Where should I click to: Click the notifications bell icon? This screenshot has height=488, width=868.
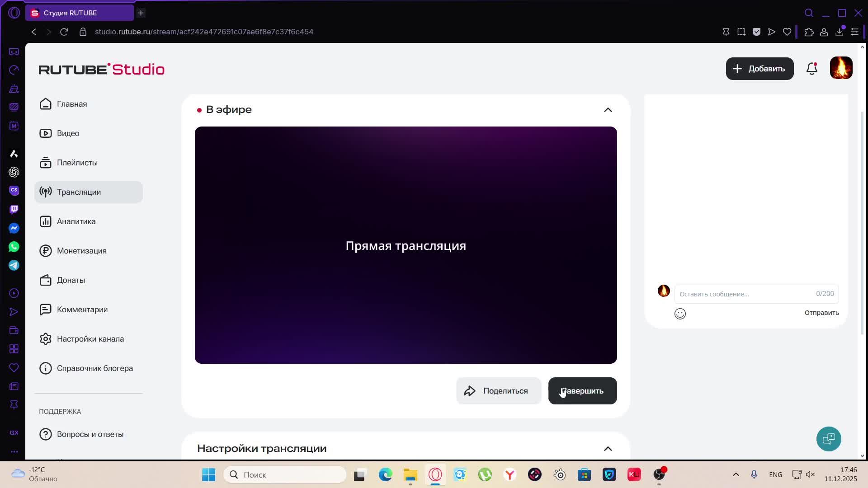(x=812, y=69)
